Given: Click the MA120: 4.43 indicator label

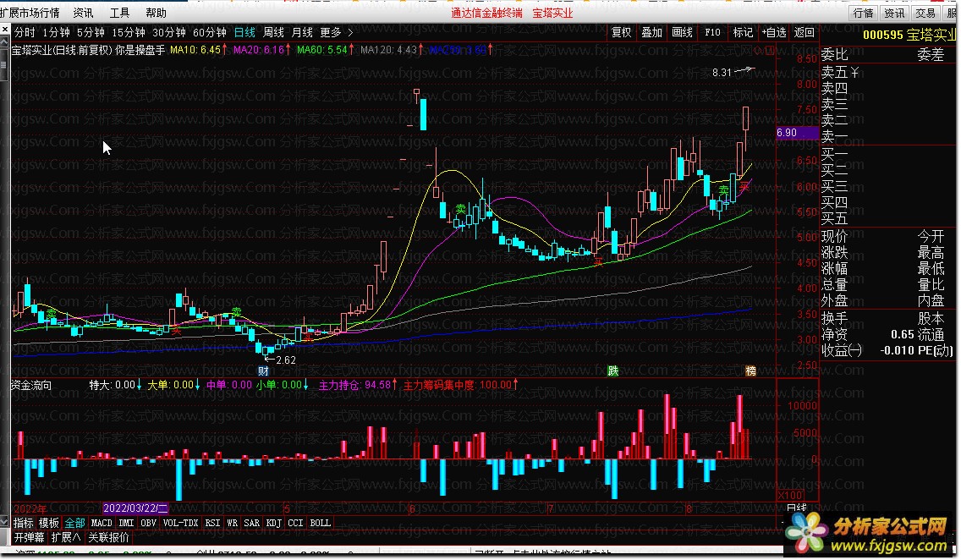Looking at the screenshot, I should coord(388,50).
